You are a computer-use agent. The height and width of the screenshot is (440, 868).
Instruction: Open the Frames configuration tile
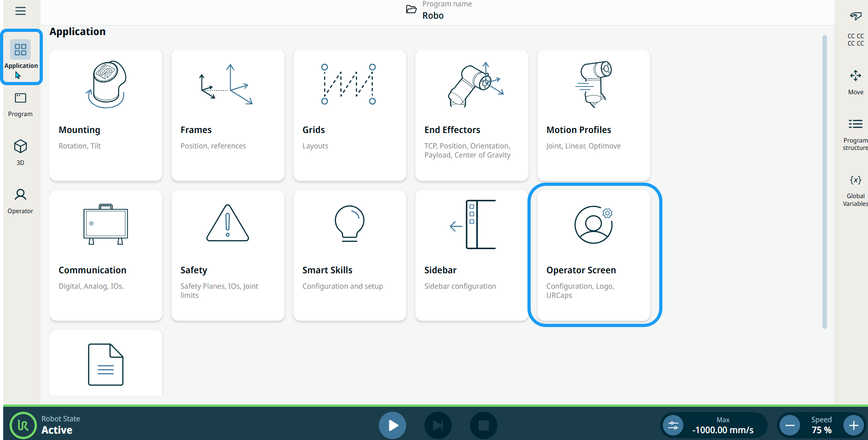pos(227,115)
